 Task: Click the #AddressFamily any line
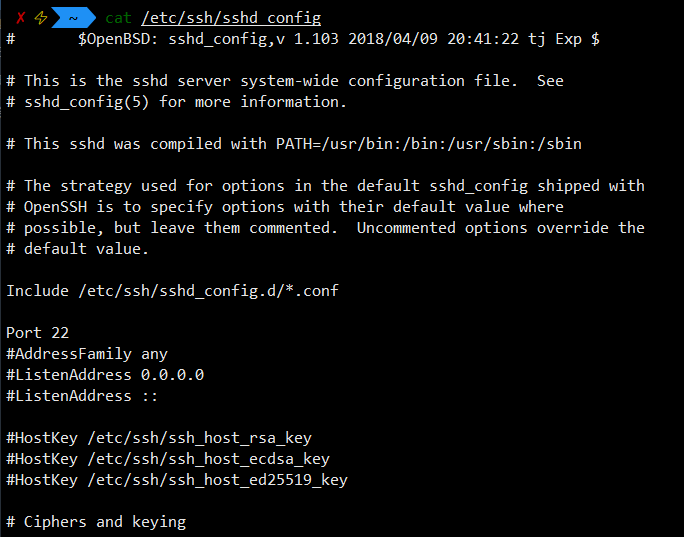point(87,354)
